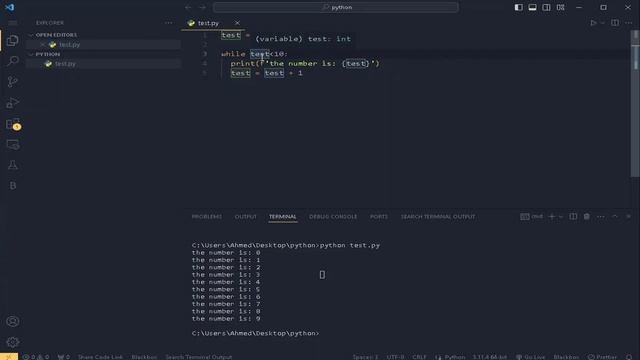Switch to the Debug Console tab
The height and width of the screenshot is (360, 640).
333,217
